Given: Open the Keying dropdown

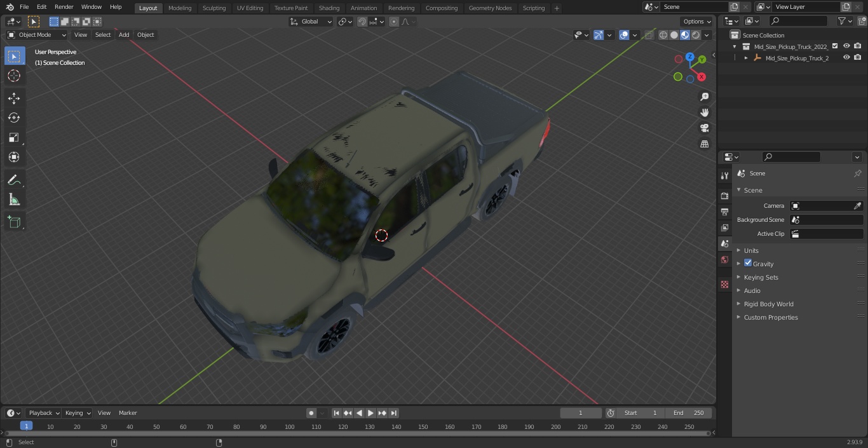Looking at the screenshot, I should (78, 413).
